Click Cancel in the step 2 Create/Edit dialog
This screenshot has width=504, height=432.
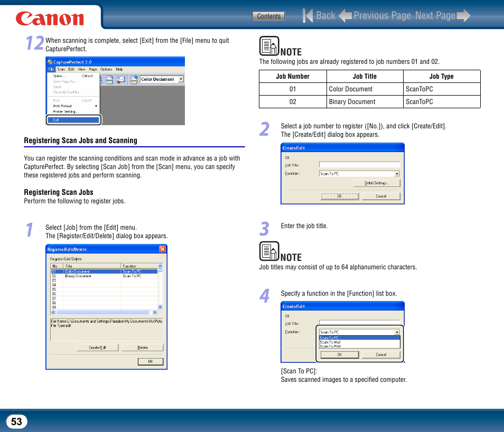pos(381,196)
